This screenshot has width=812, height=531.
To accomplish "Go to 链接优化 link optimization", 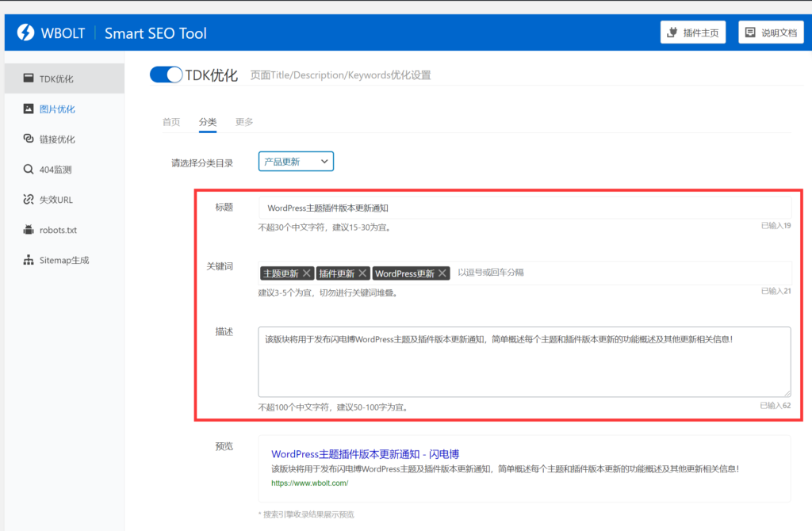I will click(57, 139).
